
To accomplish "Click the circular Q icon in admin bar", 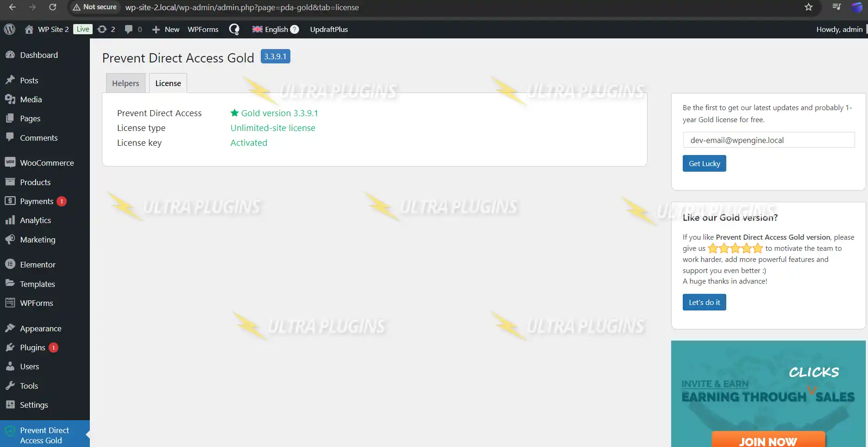I will click(x=234, y=29).
